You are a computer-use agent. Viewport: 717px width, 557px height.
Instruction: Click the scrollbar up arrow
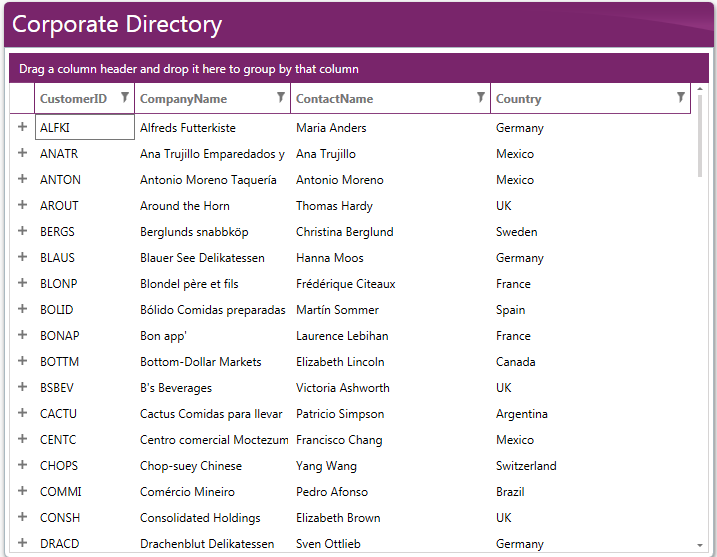point(699,90)
